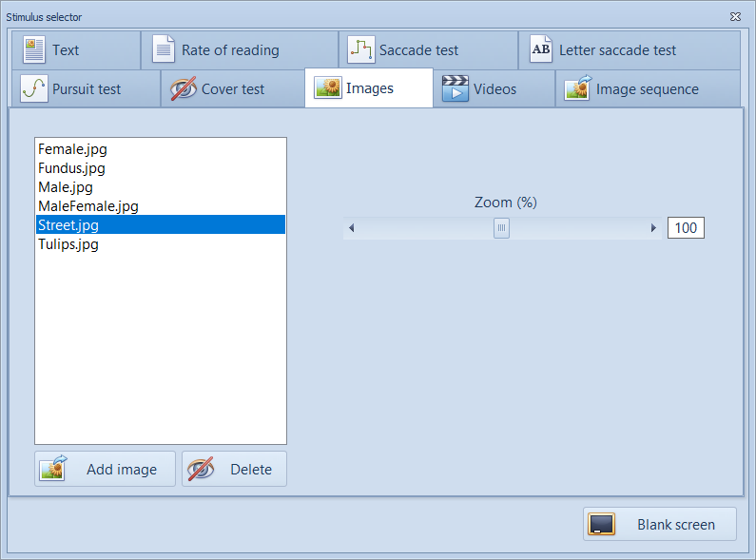Click the Text tab document icon

click(34, 49)
